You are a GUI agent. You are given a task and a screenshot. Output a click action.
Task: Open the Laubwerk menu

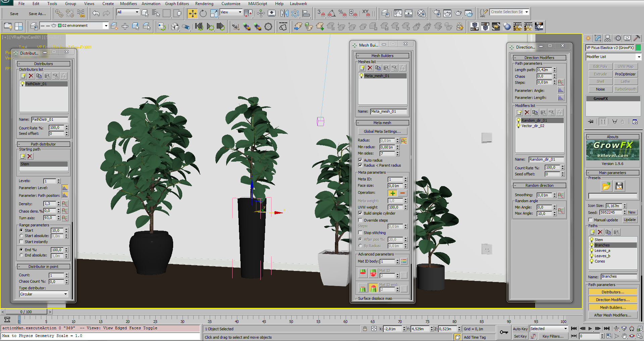(x=298, y=4)
